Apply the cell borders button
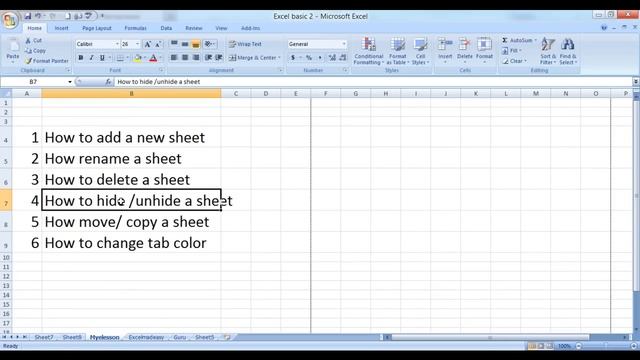640x360 pixels. (x=120, y=58)
